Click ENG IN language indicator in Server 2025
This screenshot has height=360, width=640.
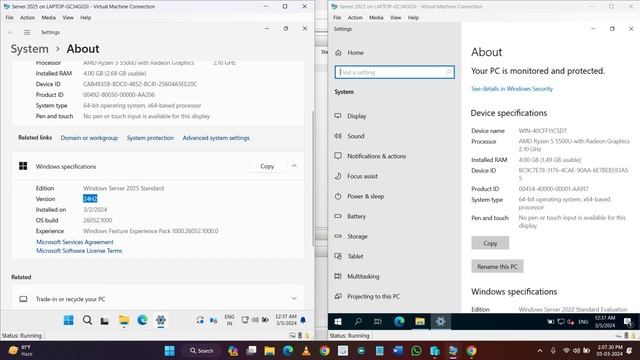(x=229, y=320)
